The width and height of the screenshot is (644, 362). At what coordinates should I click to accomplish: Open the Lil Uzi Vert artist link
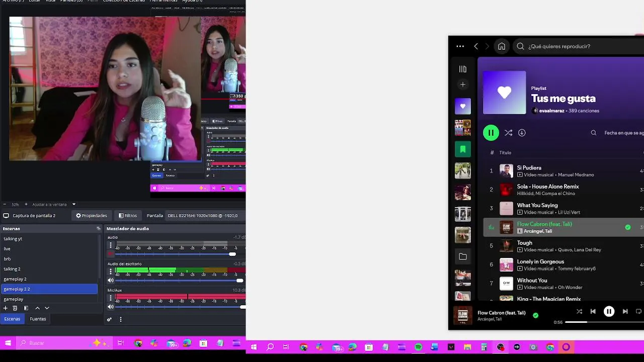point(569,212)
